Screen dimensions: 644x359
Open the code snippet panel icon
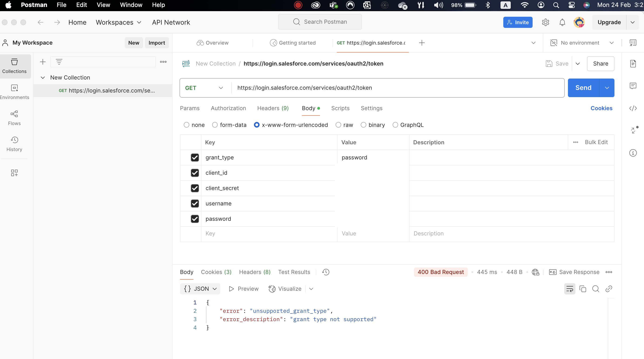click(633, 108)
